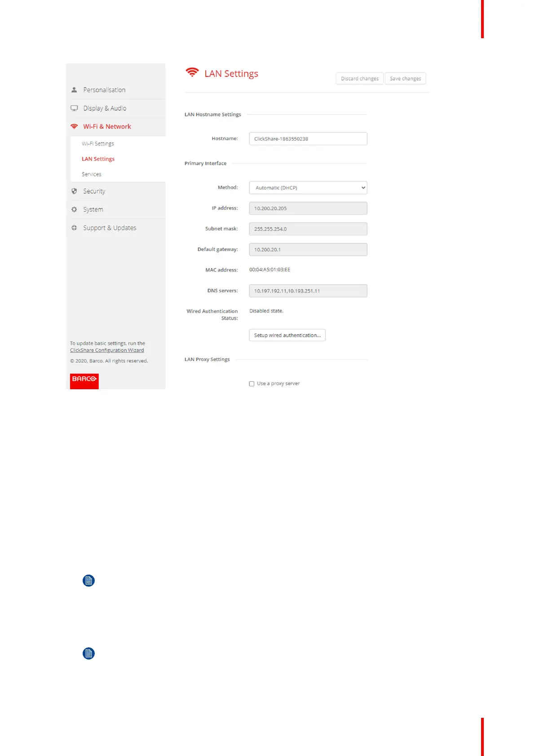Viewport: 535px width, 756px height.
Task: Go to Wi-Fi Settings page
Action: tap(98, 144)
